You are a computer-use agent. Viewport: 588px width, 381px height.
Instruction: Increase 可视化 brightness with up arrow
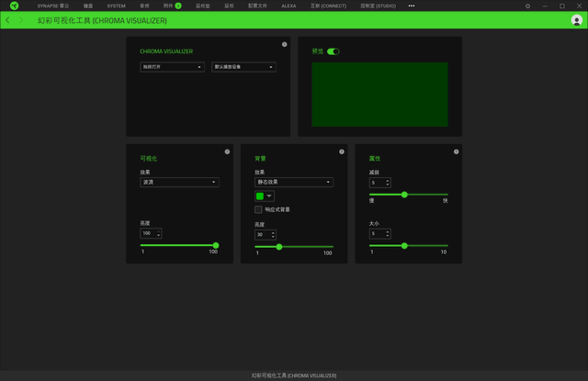coord(159,231)
